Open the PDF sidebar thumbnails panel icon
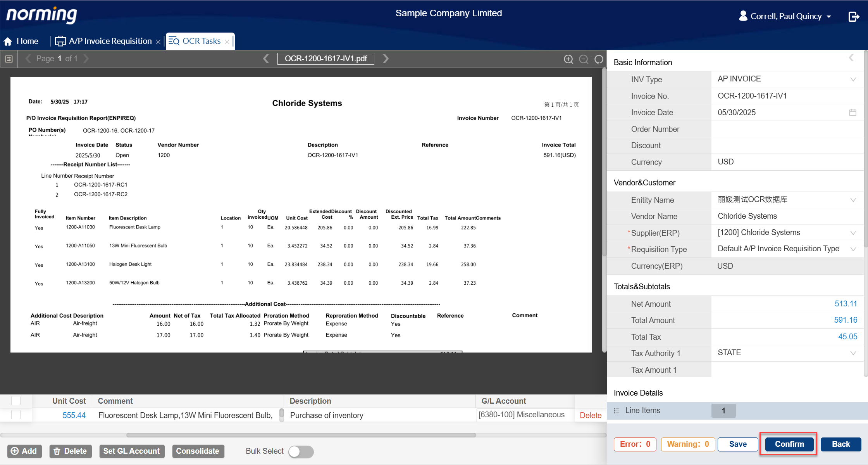Screen dimensions: 868x465 pos(9,59)
